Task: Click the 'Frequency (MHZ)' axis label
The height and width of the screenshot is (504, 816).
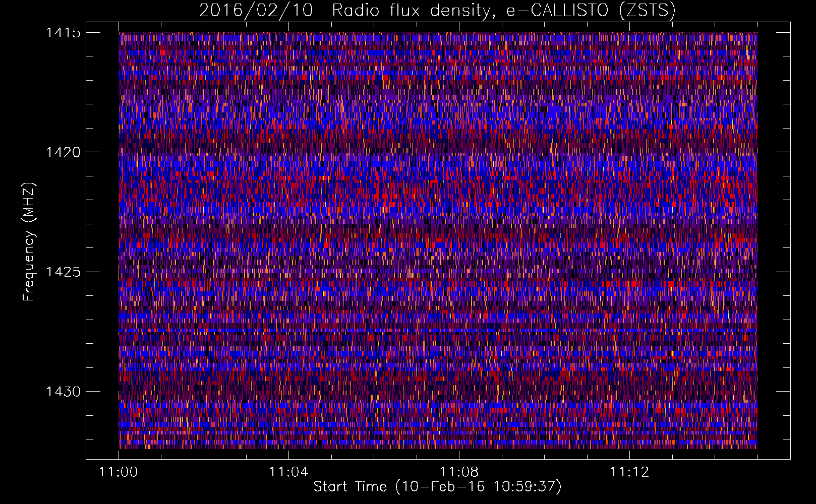Action: (29, 242)
